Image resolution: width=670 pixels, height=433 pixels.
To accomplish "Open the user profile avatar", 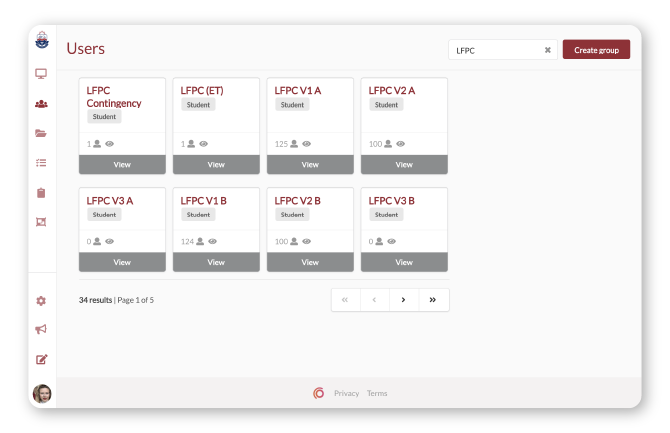I will (x=42, y=393).
